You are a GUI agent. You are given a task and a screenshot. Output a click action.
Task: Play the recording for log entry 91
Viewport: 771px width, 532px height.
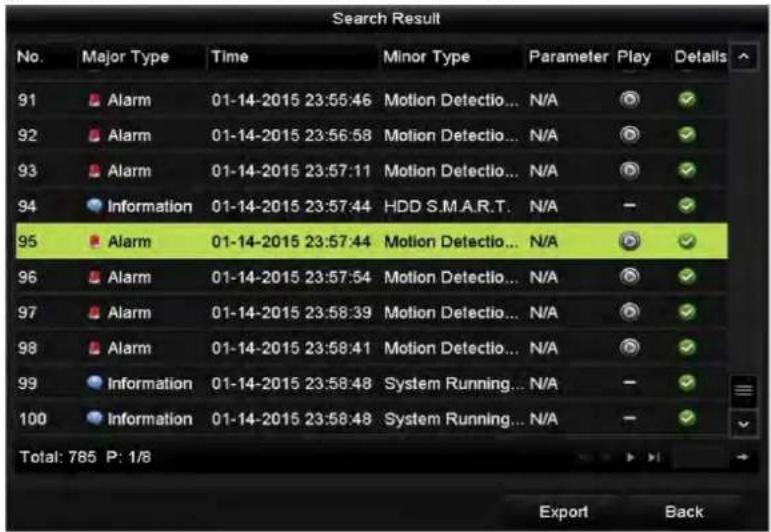coord(629,100)
